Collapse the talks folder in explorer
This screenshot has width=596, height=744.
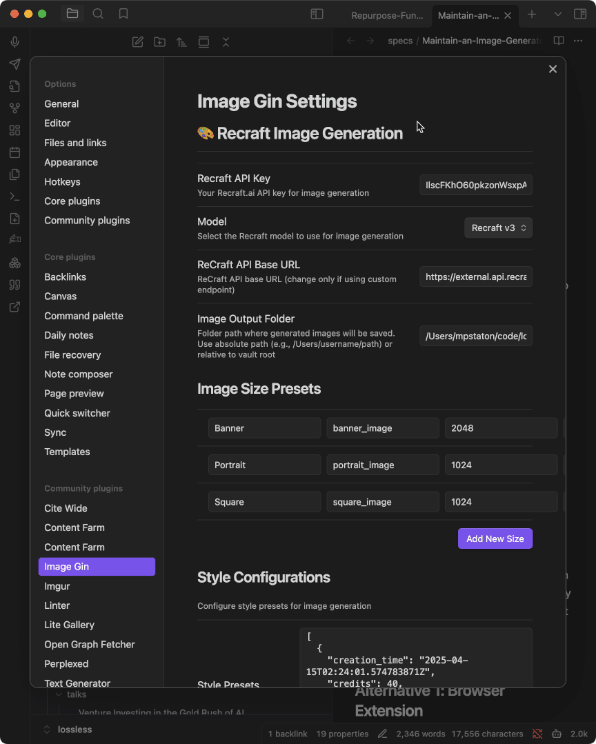pyautogui.click(x=59, y=694)
